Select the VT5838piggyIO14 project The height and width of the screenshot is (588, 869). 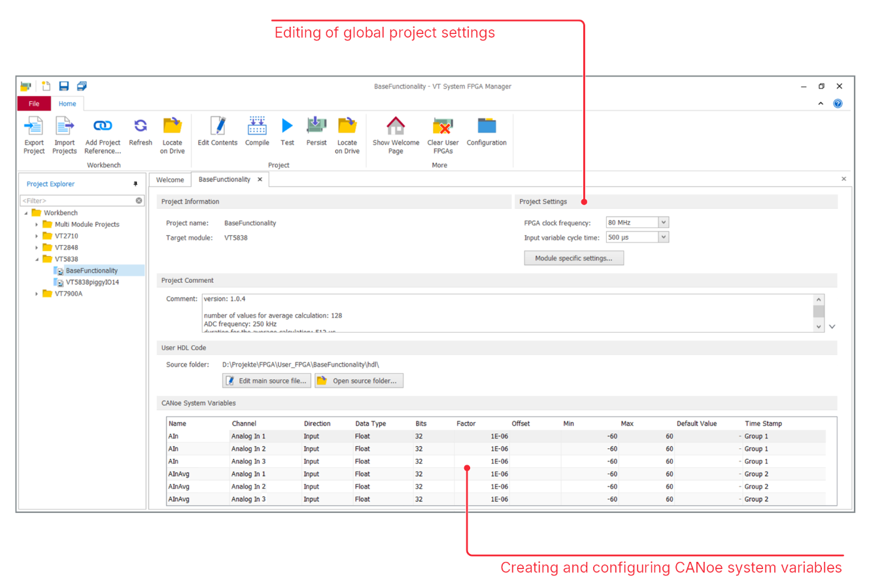click(x=92, y=282)
